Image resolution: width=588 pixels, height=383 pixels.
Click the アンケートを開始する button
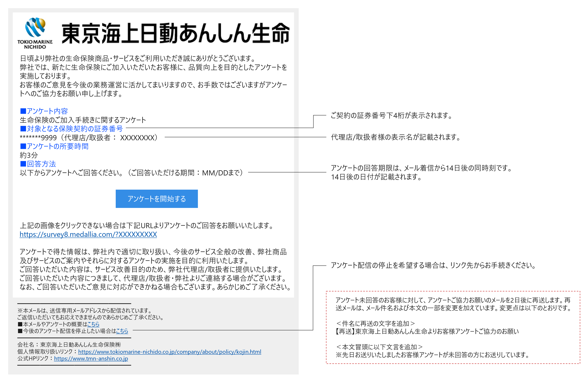coord(157,199)
